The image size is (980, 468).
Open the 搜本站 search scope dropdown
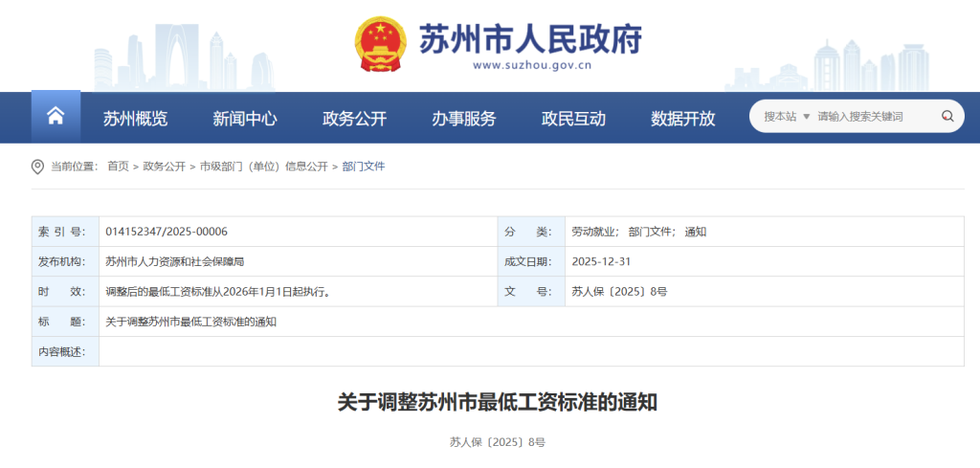tap(787, 116)
